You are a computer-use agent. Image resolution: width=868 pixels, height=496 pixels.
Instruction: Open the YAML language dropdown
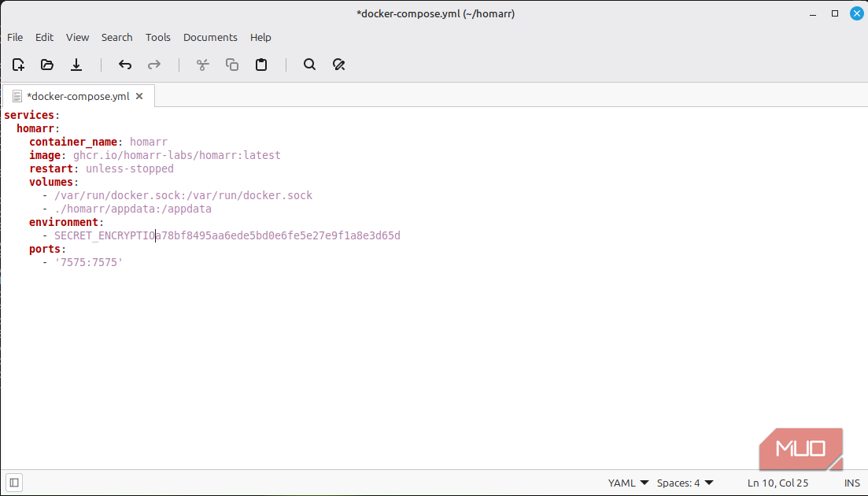(x=628, y=483)
